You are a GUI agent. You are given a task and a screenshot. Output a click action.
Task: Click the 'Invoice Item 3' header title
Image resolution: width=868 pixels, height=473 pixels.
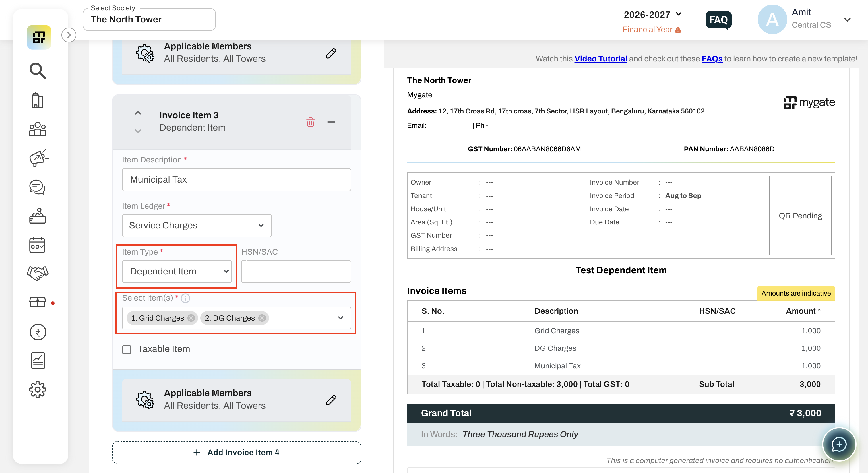point(189,115)
